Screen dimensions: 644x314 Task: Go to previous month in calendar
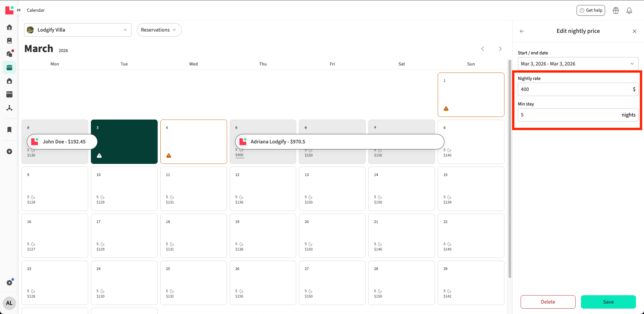coord(482,49)
